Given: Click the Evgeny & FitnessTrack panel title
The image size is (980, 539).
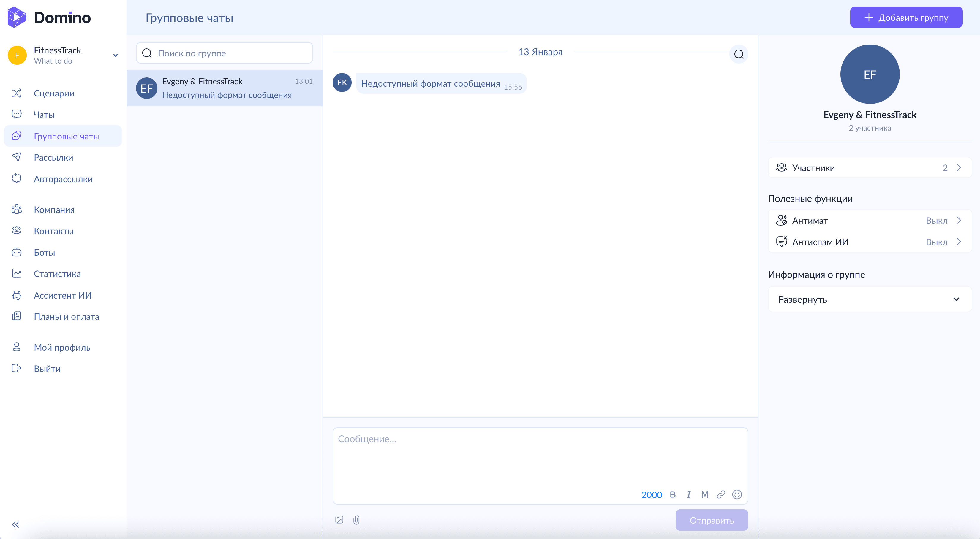Looking at the screenshot, I should coord(870,115).
